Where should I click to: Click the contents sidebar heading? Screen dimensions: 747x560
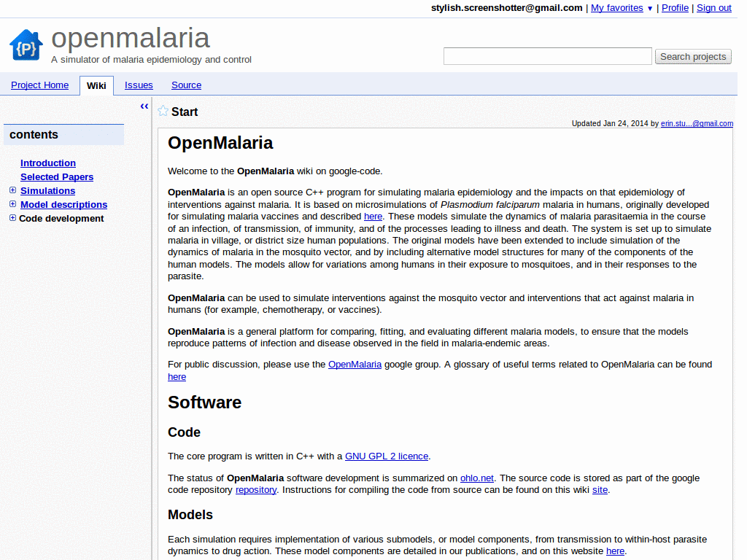pos(34,135)
